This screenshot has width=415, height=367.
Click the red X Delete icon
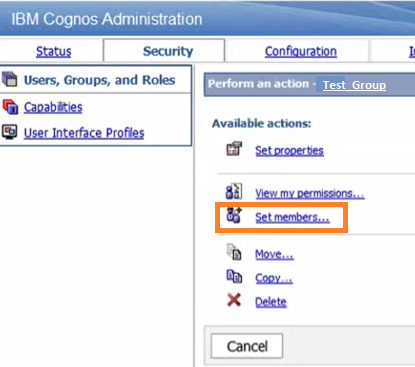pyautogui.click(x=234, y=300)
